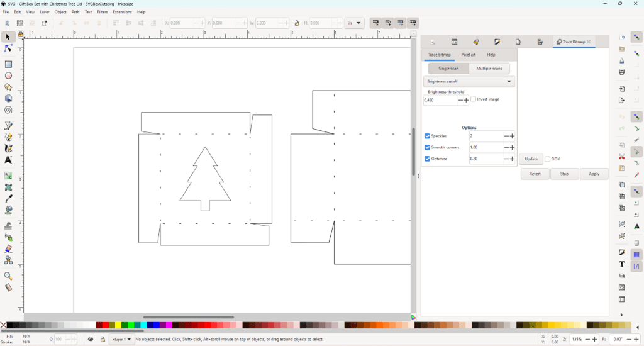Tick the SIOX checkbox
This screenshot has height=346, width=644.
[x=547, y=159]
